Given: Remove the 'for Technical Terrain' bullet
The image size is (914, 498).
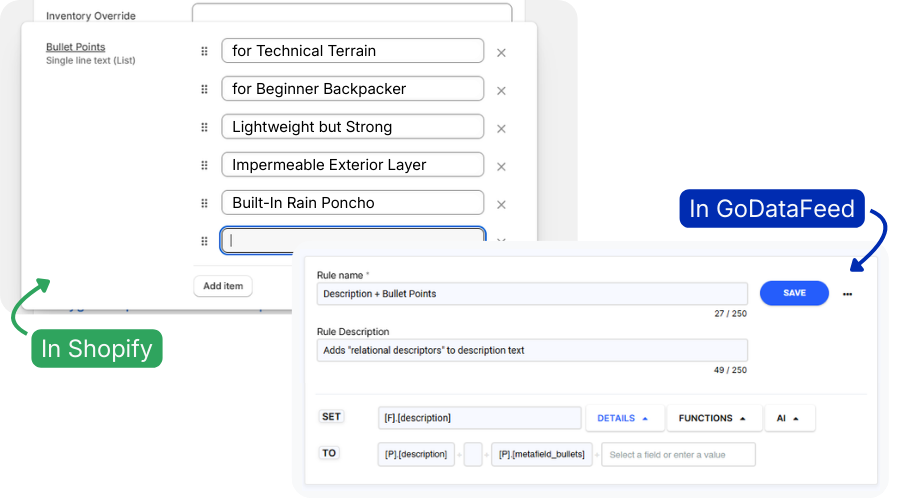Looking at the screenshot, I should 501,52.
